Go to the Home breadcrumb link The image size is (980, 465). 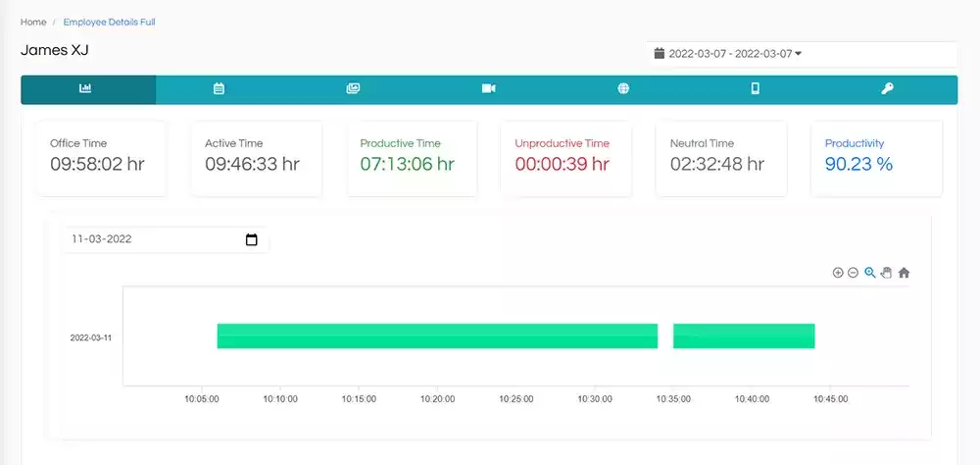33,22
